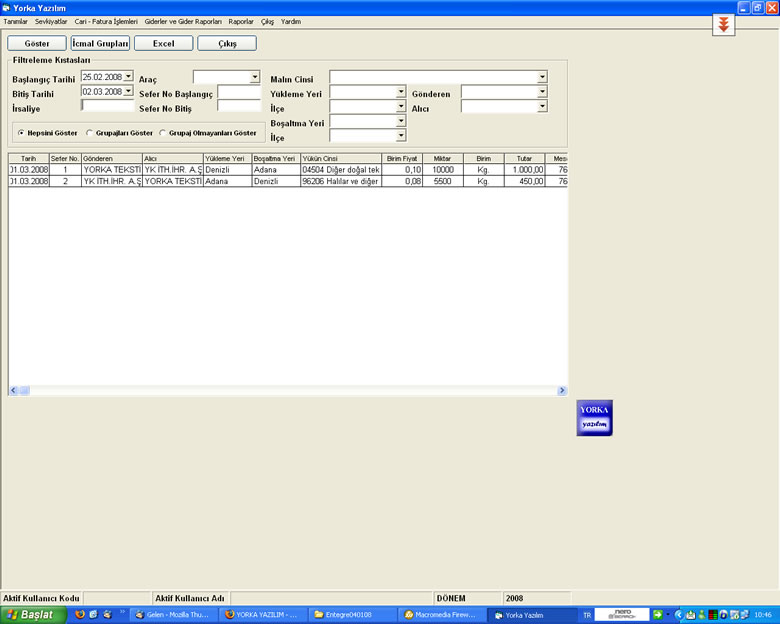
Task: Select the 450,00 Tutar cell
Action: [524, 181]
